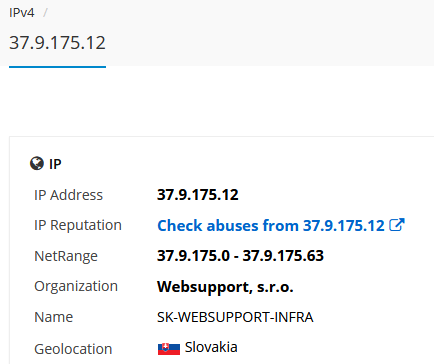Click the Name label

(x=53, y=317)
